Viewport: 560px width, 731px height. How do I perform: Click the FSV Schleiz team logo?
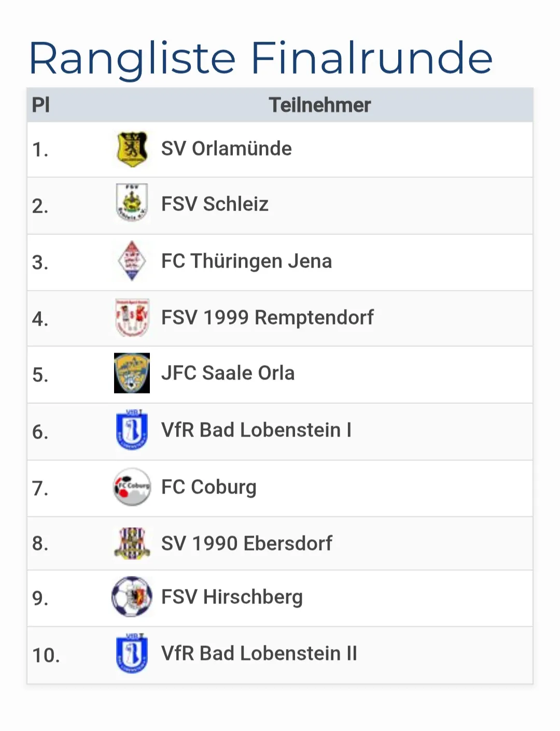tap(132, 203)
